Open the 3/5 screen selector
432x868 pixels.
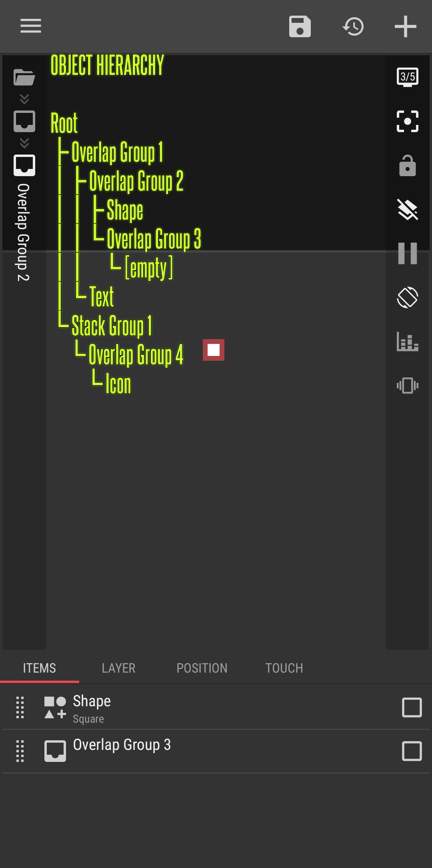coord(408,77)
